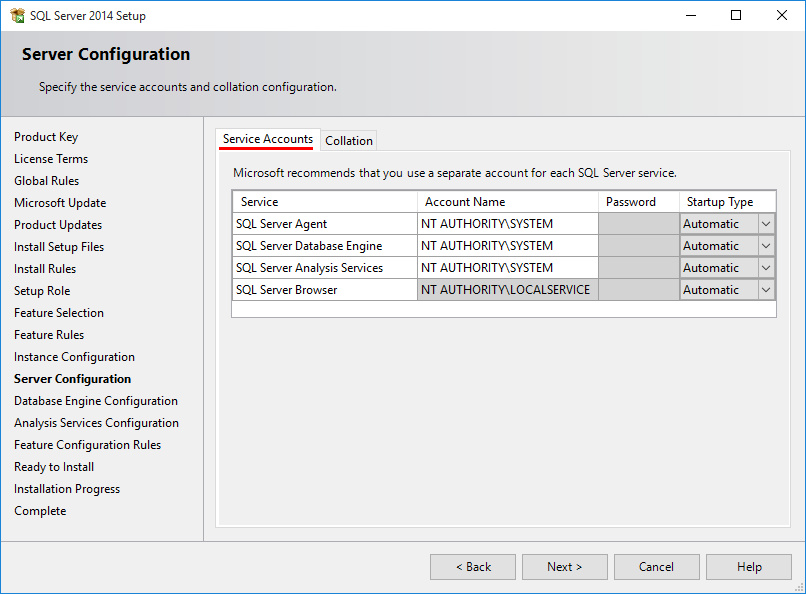The height and width of the screenshot is (594, 806).
Task: Click Analysis Services Configuration step in sidebar
Action: coord(97,423)
